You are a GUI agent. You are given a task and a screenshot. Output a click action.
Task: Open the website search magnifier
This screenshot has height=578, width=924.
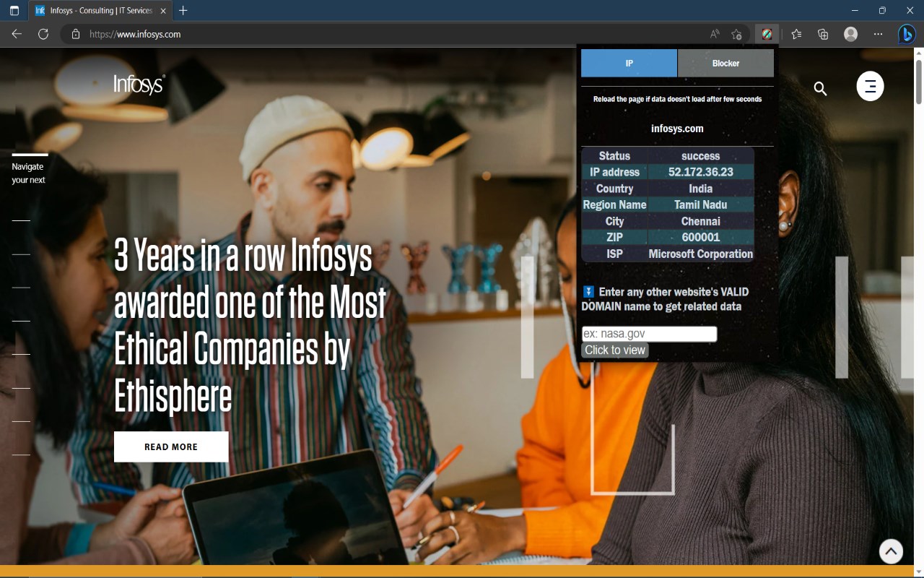click(x=820, y=88)
